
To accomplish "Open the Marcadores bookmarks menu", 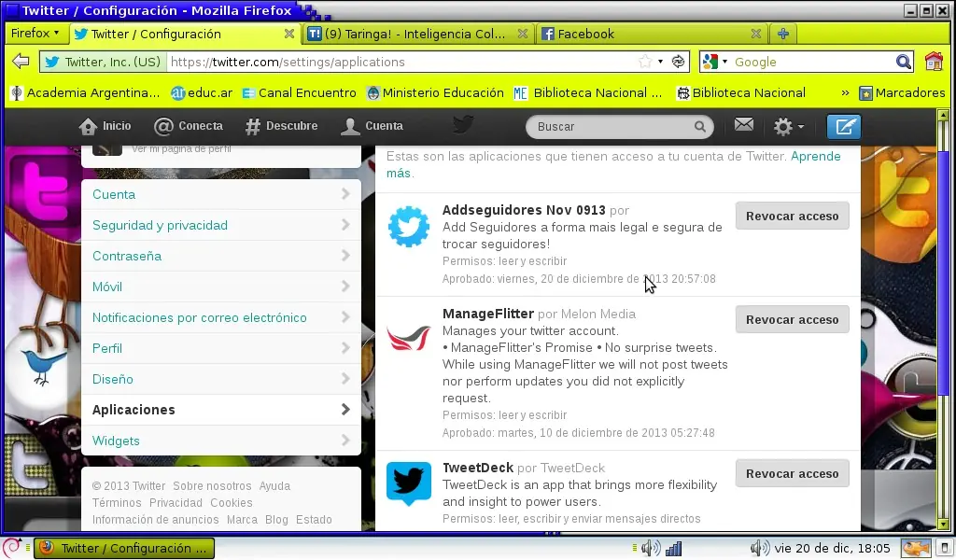I will (903, 93).
